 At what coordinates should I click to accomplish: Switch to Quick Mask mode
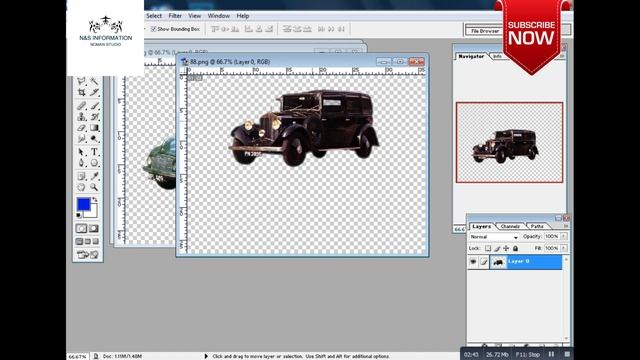pyautogui.click(x=94, y=229)
